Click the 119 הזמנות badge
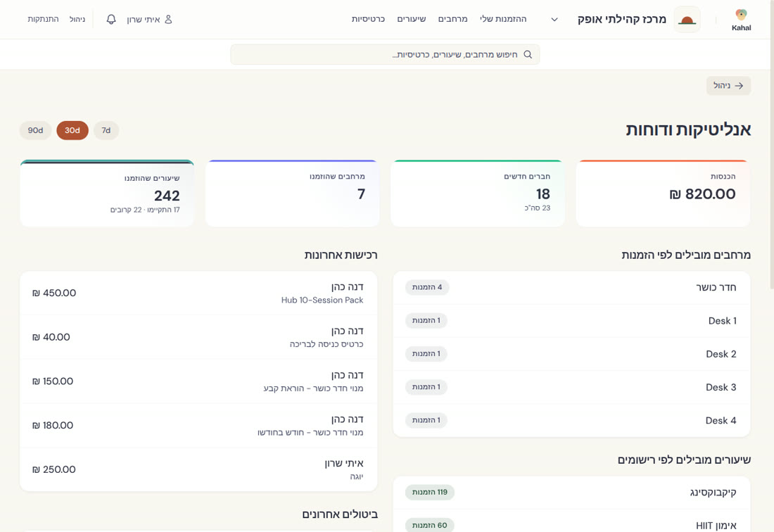 coord(429,492)
